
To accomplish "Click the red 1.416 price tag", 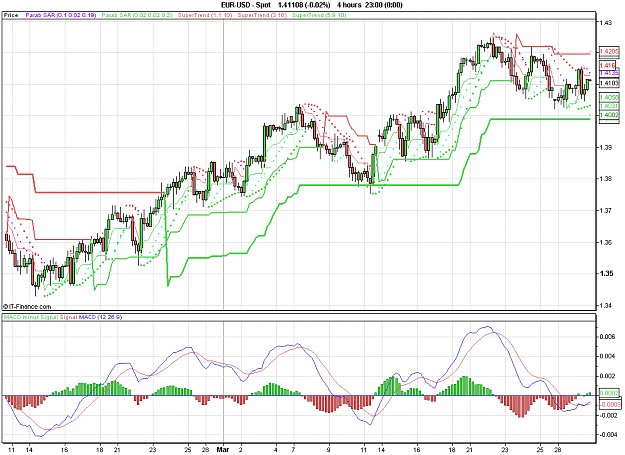I will point(607,65).
